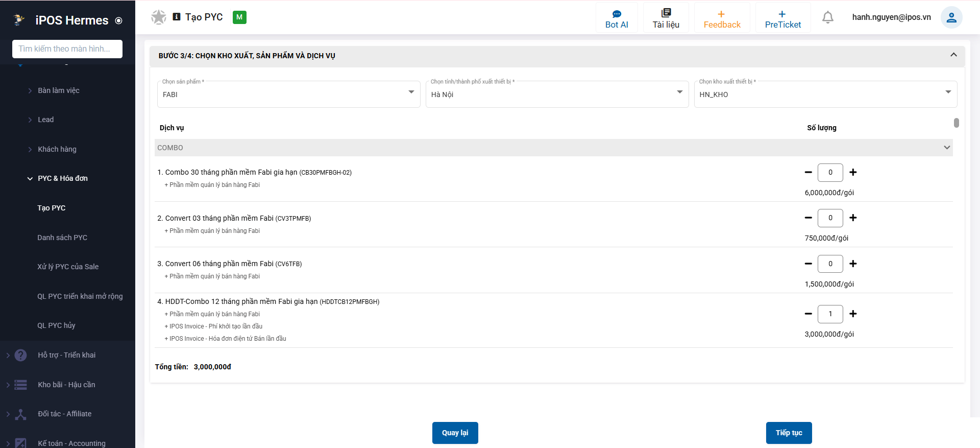Image resolution: width=980 pixels, height=448 pixels.
Task: Continue with Tiếp tục button
Action: click(x=789, y=433)
